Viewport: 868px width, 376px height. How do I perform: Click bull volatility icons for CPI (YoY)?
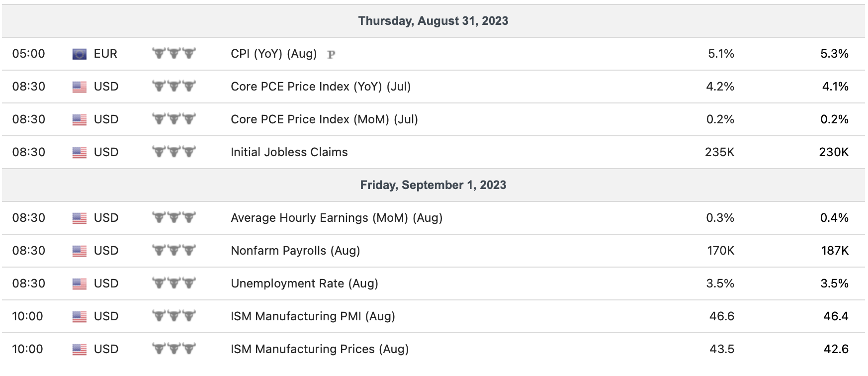(174, 53)
